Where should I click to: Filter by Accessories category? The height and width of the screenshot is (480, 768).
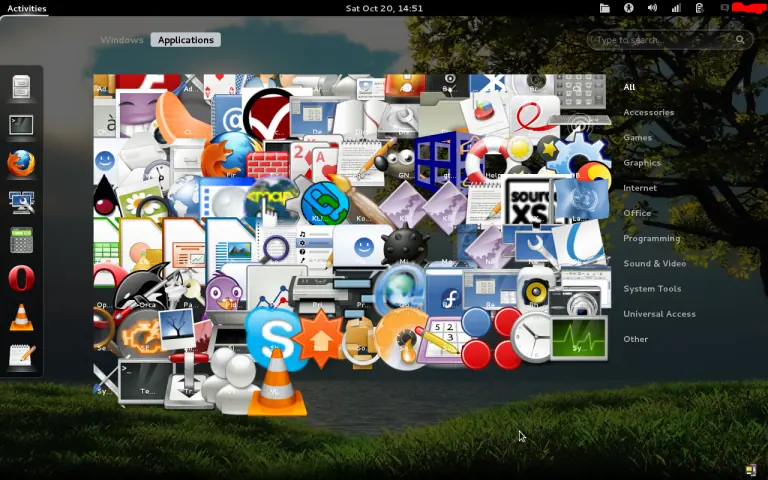[x=648, y=112]
